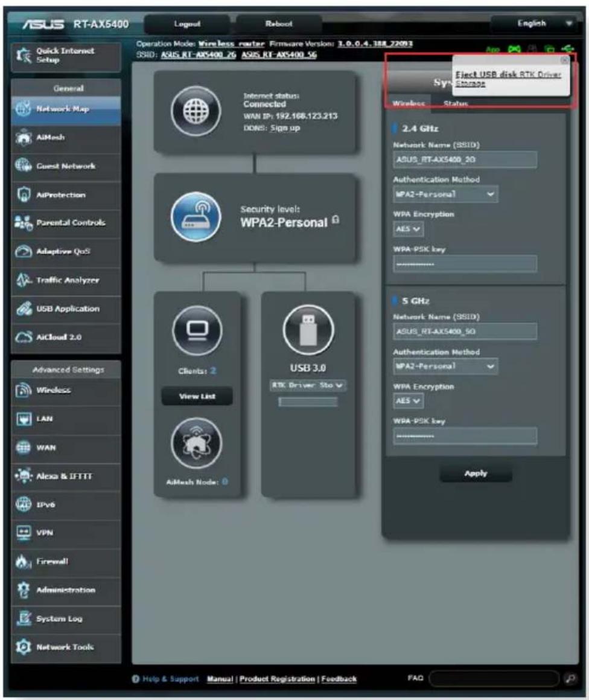This screenshot has width=589, height=700.
Task: Focus the 2.4 GHz WPA-PSK key field
Action: pos(465,264)
